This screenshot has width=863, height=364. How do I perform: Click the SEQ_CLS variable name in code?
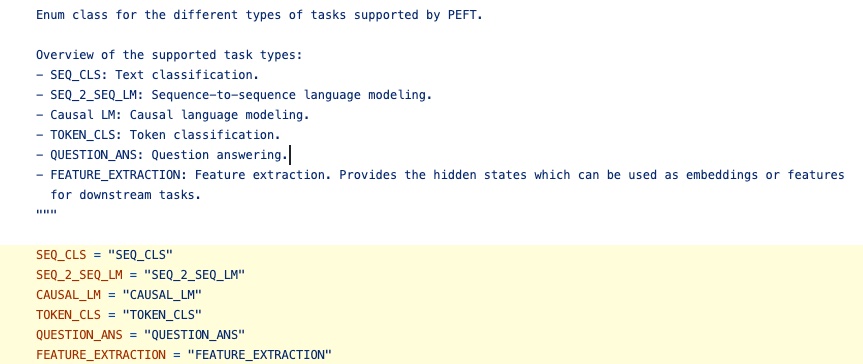(x=61, y=255)
